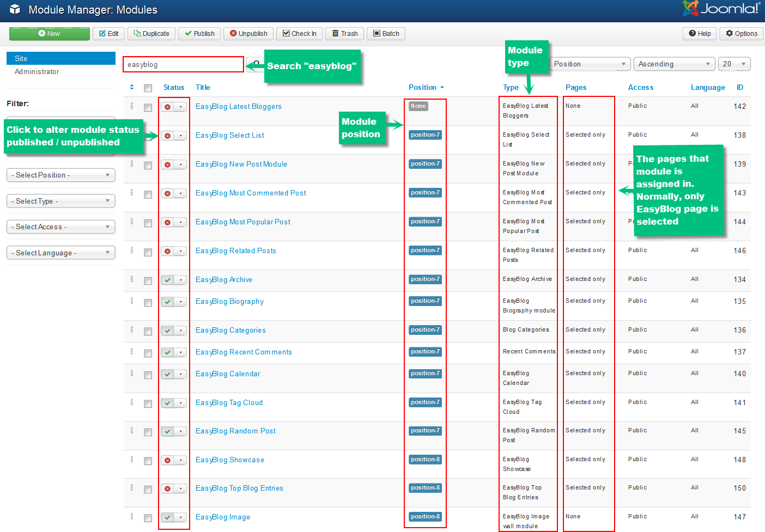Screen dimensions: 765x532
Task: Publish EasyBlog Showcase via red status icon
Action: 167,460
